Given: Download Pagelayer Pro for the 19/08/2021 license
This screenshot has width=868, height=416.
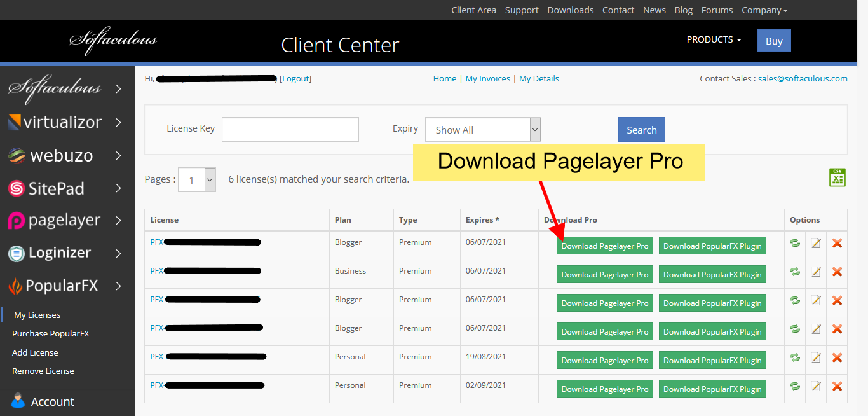Looking at the screenshot, I should 605,360.
